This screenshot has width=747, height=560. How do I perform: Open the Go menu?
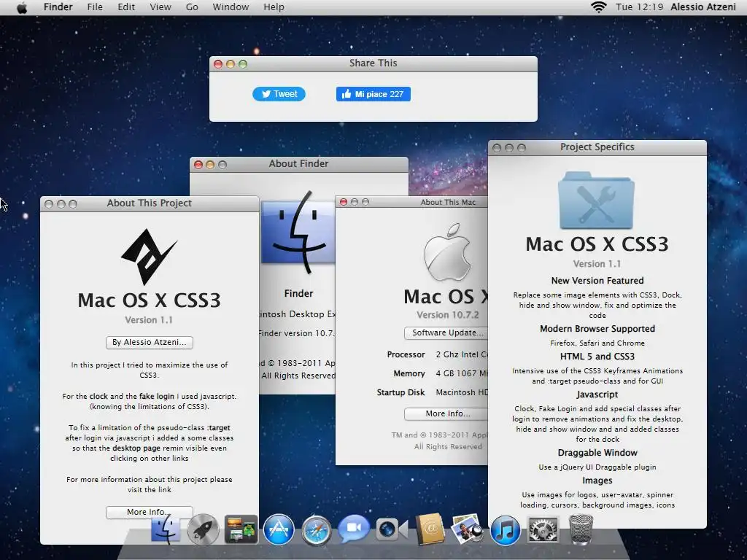(x=192, y=7)
